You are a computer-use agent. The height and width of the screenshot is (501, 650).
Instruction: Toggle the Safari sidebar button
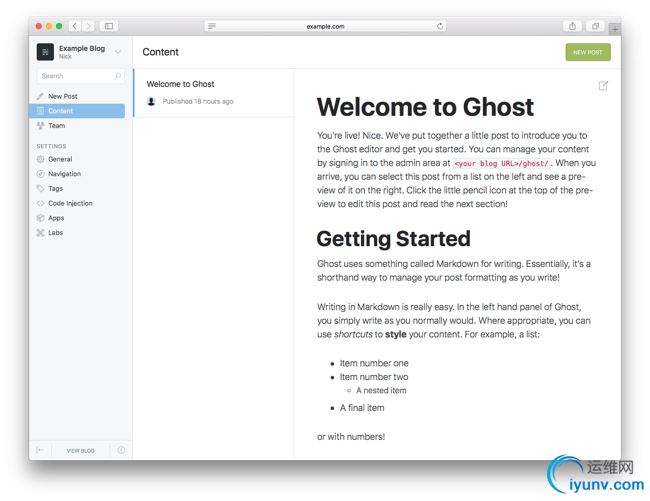pyautogui.click(x=109, y=26)
